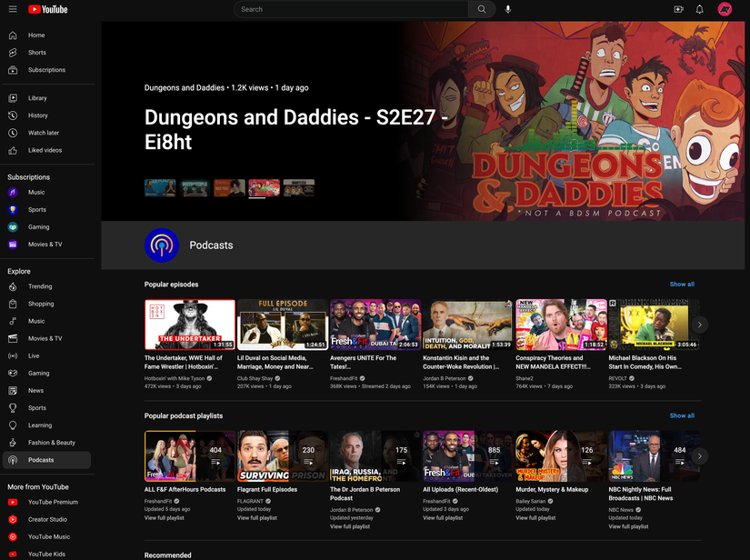Viewport: 750px width, 560px height.
Task: View full playlist for Flagrant Full Episodes
Action: pyautogui.click(x=257, y=518)
